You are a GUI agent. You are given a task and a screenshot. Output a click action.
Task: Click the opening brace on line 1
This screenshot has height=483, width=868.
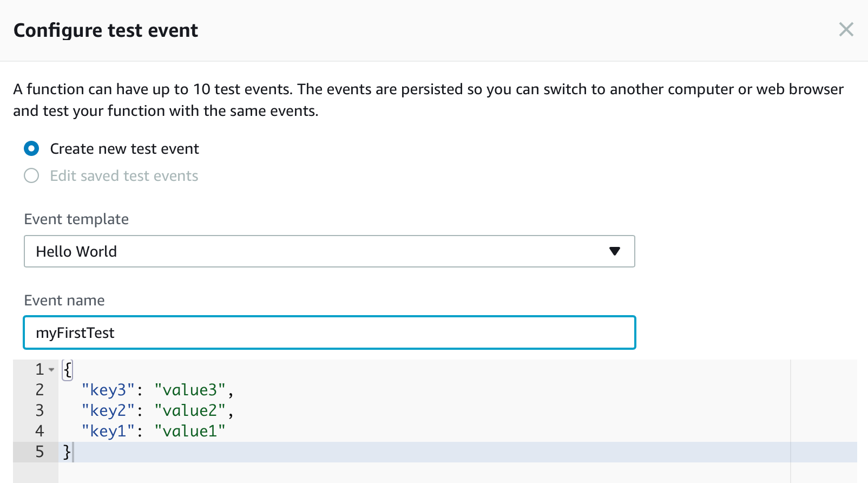point(66,369)
